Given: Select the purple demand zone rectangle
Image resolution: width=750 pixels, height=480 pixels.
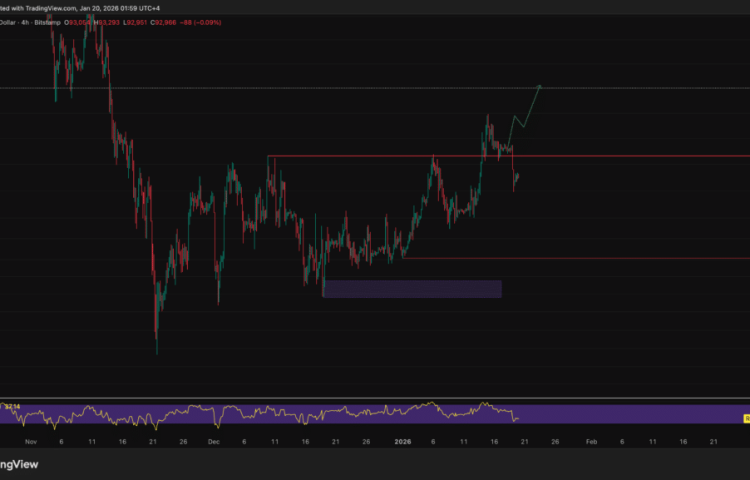Looking at the screenshot, I should click(412, 289).
